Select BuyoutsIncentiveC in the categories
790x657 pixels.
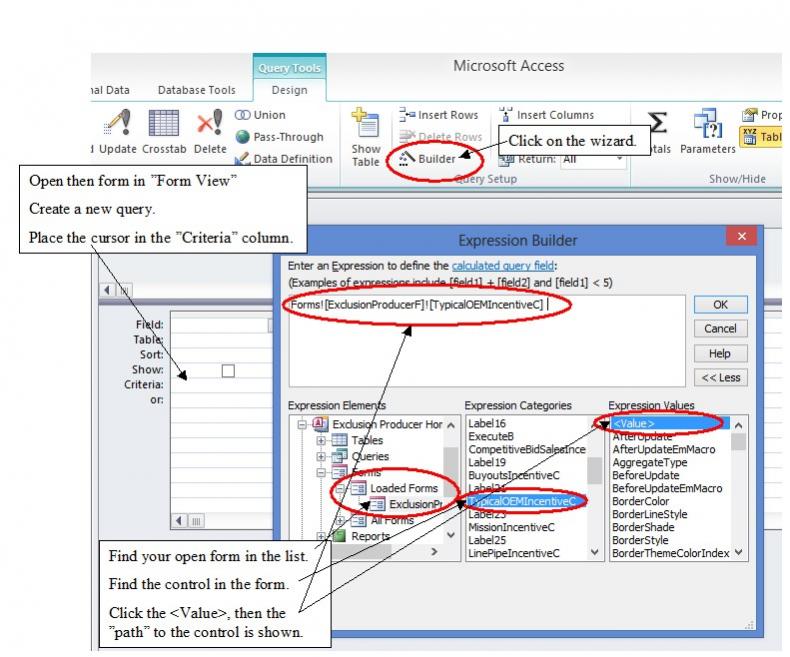(514, 475)
